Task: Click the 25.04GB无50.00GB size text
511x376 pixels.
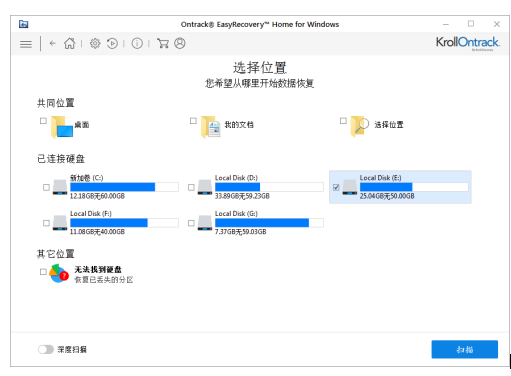Action: click(387, 196)
